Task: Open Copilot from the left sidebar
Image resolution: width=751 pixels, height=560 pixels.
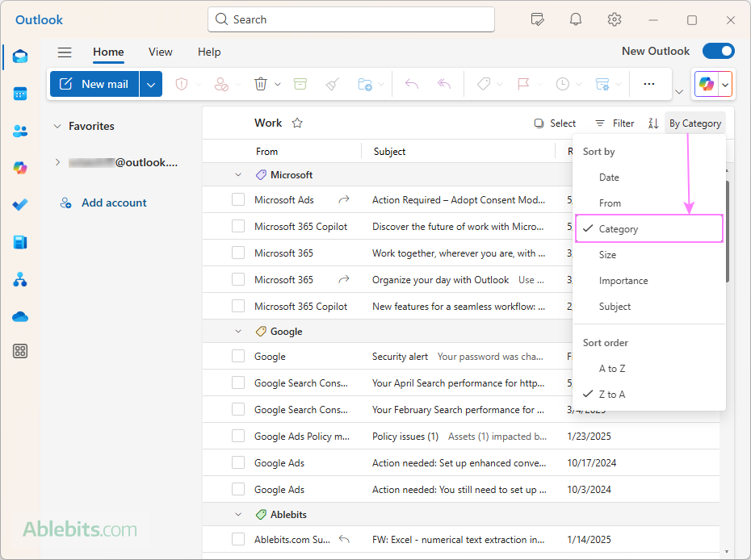Action: pos(20,168)
